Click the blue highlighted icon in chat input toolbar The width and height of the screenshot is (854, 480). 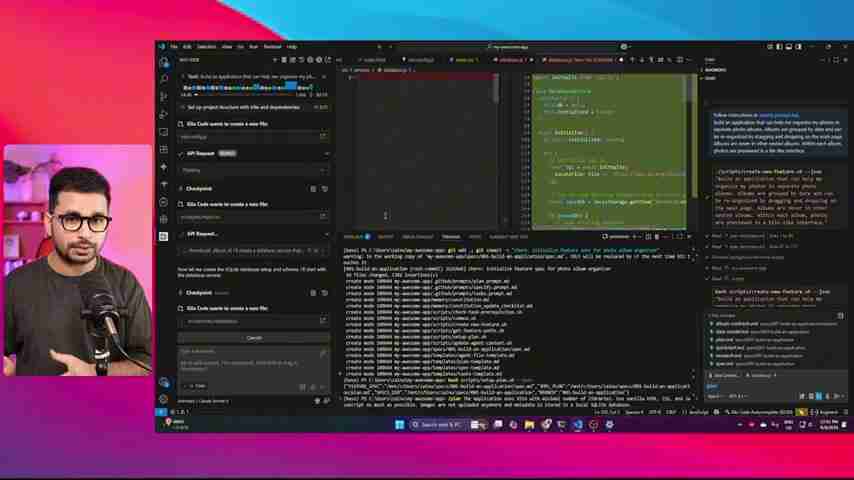pyautogui.click(x=819, y=396)
